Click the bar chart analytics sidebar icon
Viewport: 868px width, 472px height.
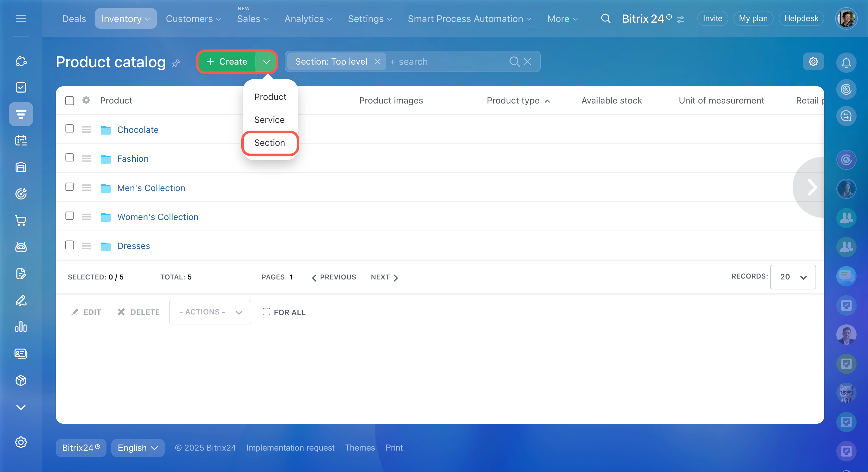(21, 327)
